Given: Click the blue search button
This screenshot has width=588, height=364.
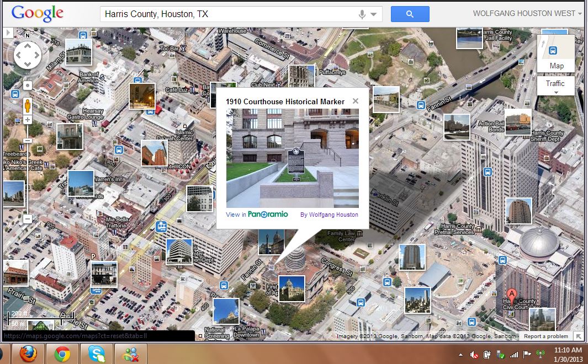Looking at the screenshot, I should (410, 14).
